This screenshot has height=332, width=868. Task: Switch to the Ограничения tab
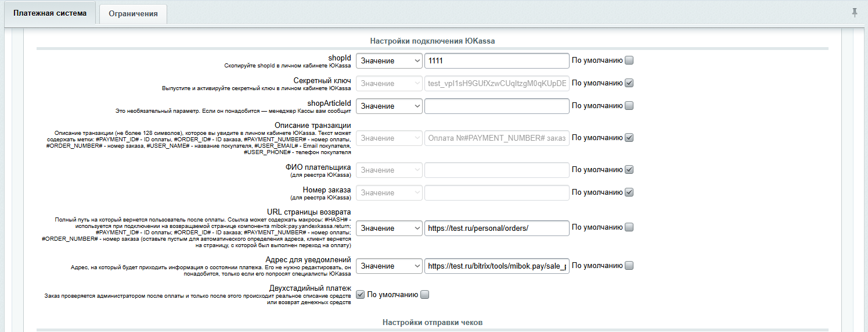point(133,14)
